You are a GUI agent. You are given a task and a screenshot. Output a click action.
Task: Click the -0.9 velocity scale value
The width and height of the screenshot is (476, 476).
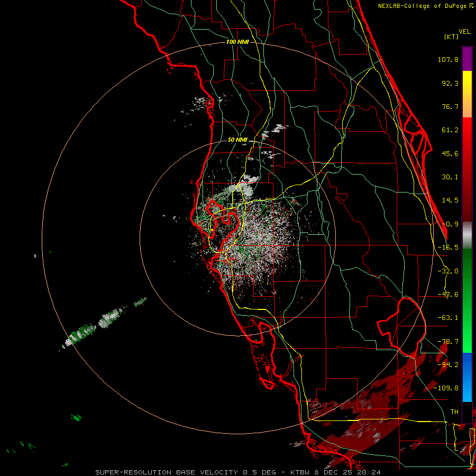coord(450,224)
